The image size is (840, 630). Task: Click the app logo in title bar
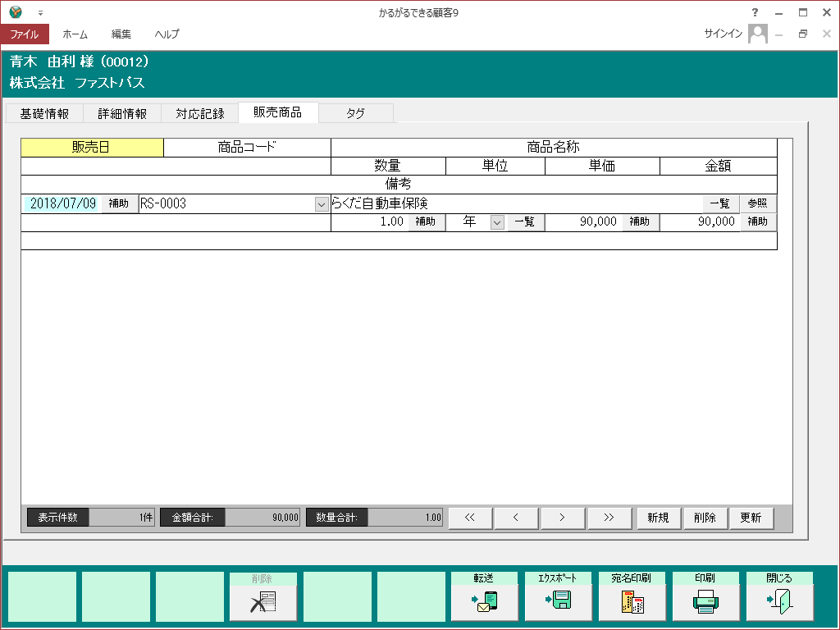point(16,12)
